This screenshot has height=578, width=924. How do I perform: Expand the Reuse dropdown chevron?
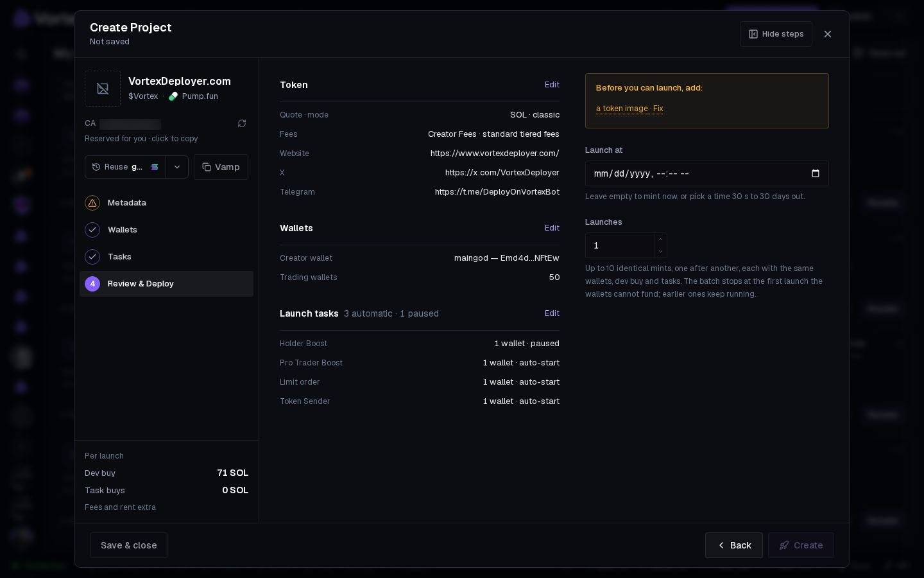(x=177, y=167)
